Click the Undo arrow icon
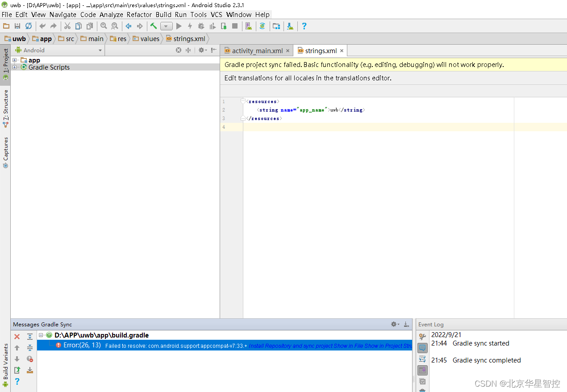The height and width of the screenshot is (392, 567). (42, 26)
